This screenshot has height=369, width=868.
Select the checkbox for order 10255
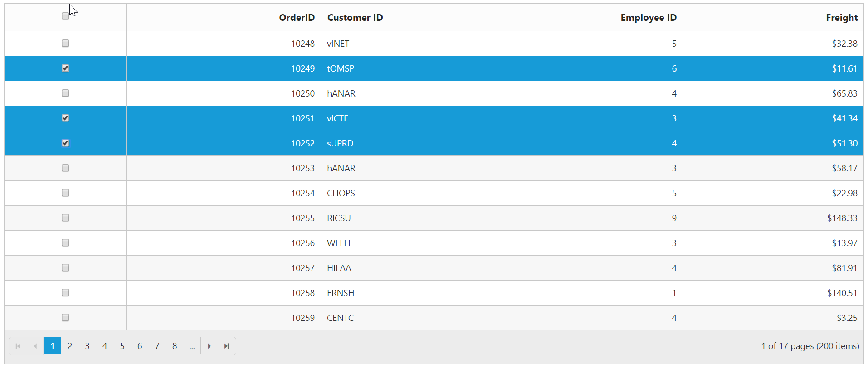[x=65, y=218]
